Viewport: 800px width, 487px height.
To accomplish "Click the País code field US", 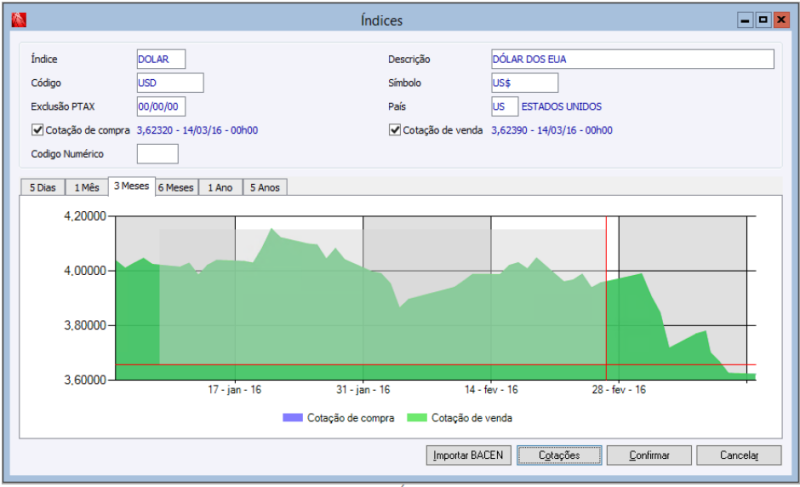I will [x=505, y=107].
